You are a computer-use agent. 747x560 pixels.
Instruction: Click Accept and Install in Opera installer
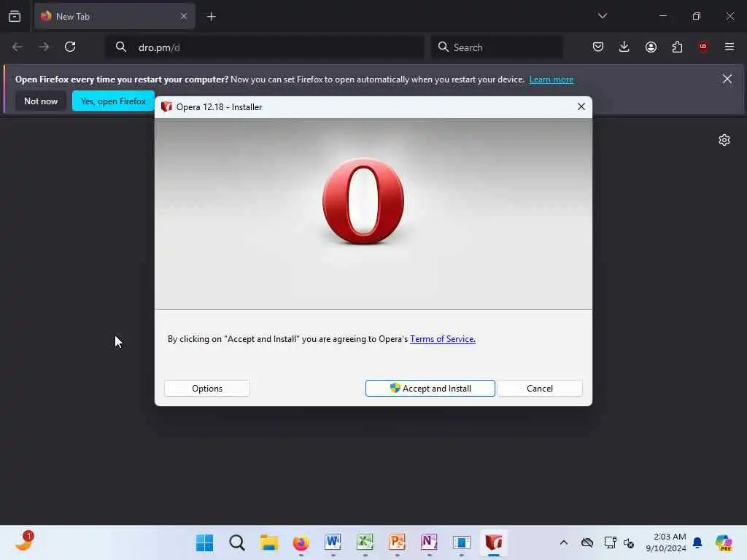click(x=430, y=388)
